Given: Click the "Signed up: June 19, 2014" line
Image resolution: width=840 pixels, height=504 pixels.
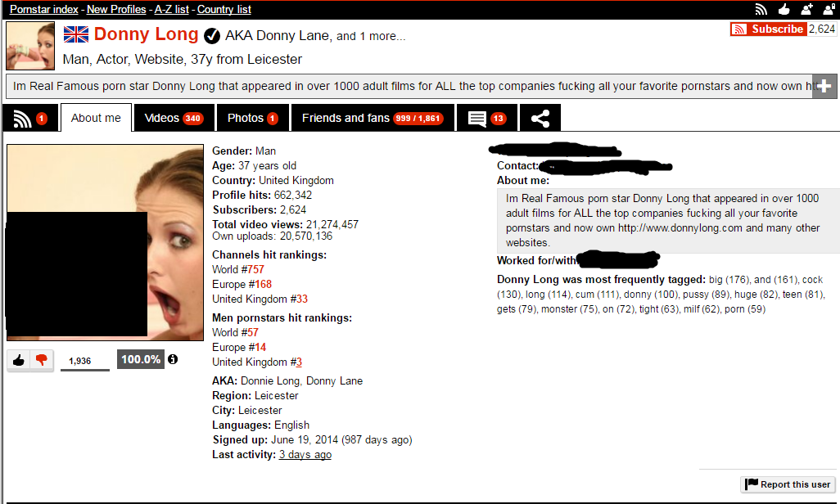Looking at the screenshot, I should click(312, 439).
